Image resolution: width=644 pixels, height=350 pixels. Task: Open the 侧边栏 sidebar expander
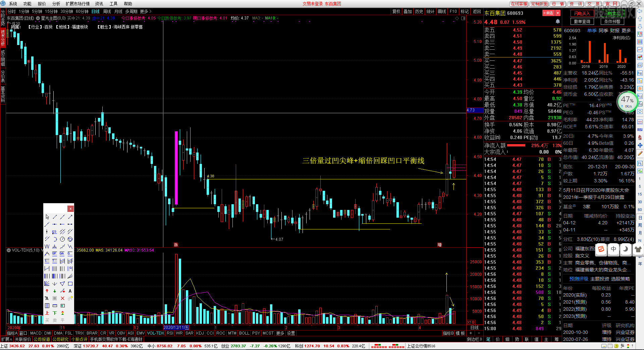(475, 339)
